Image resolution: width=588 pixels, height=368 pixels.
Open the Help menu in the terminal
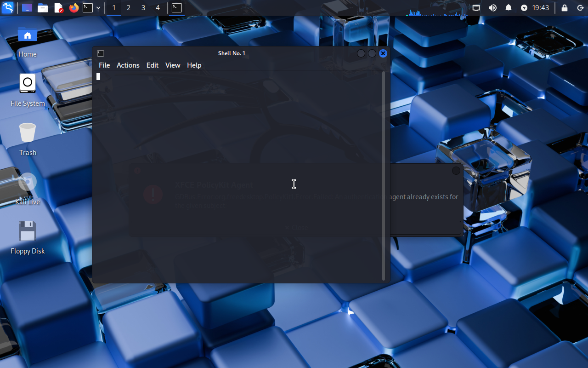pyautogui.click(x=194, y=65)
